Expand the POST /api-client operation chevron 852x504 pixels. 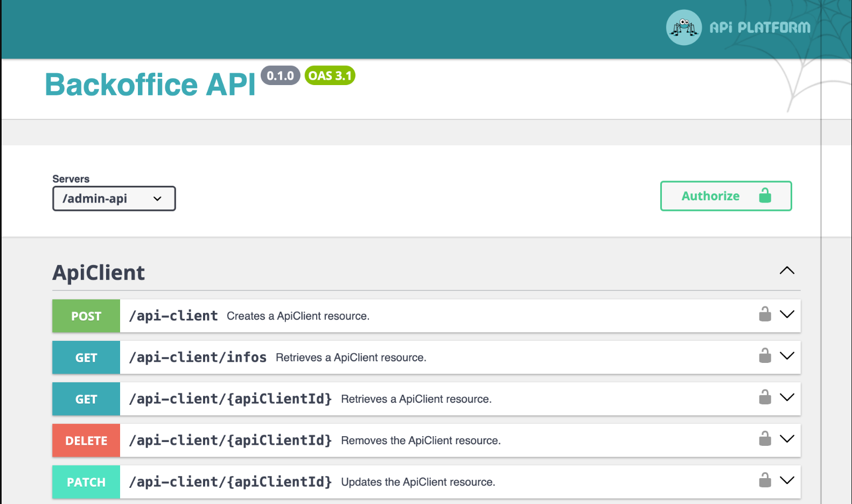(x=787, y=314)
